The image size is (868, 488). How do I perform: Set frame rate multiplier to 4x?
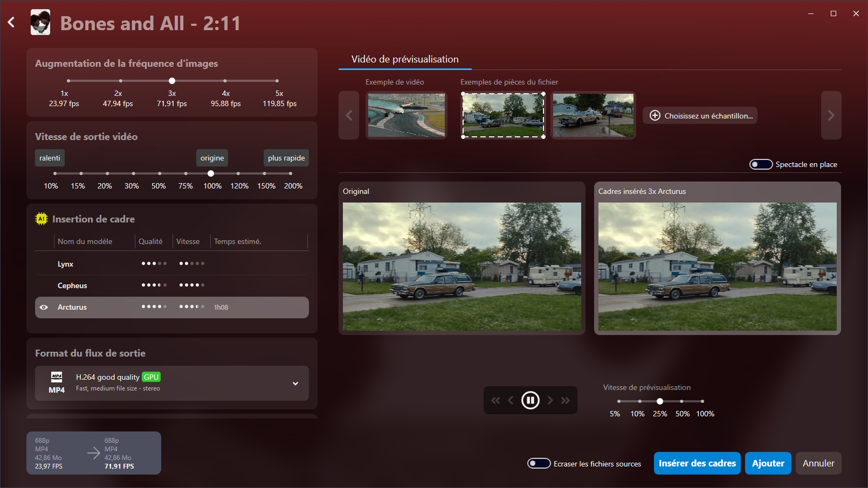pos(225,81)
